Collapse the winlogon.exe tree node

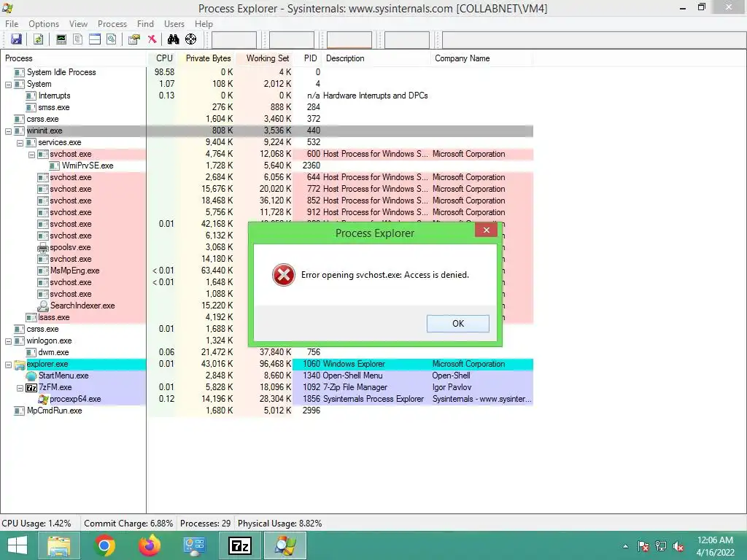8,341
